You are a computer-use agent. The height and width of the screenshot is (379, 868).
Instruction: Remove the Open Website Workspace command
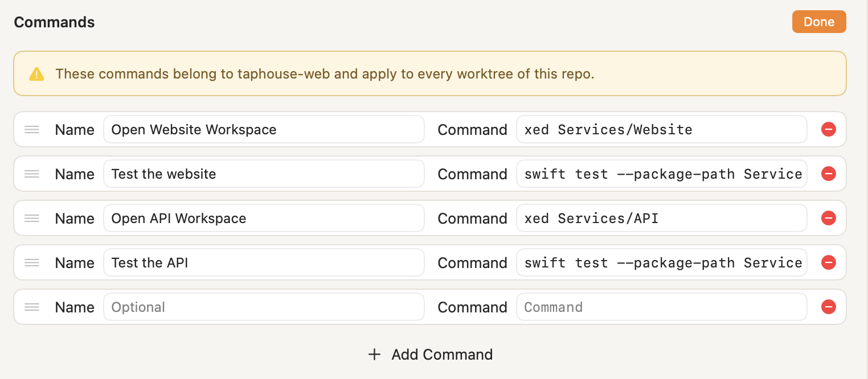point(828,130)
